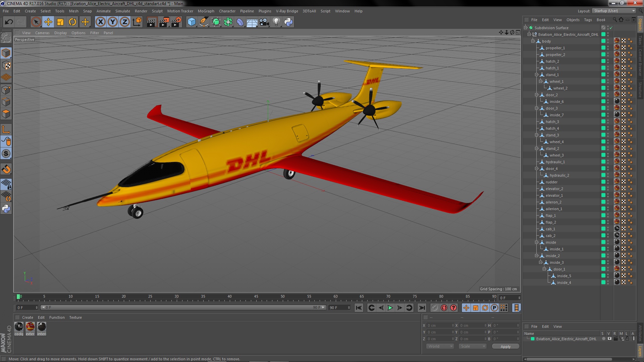Render the active view

point(152,22)
